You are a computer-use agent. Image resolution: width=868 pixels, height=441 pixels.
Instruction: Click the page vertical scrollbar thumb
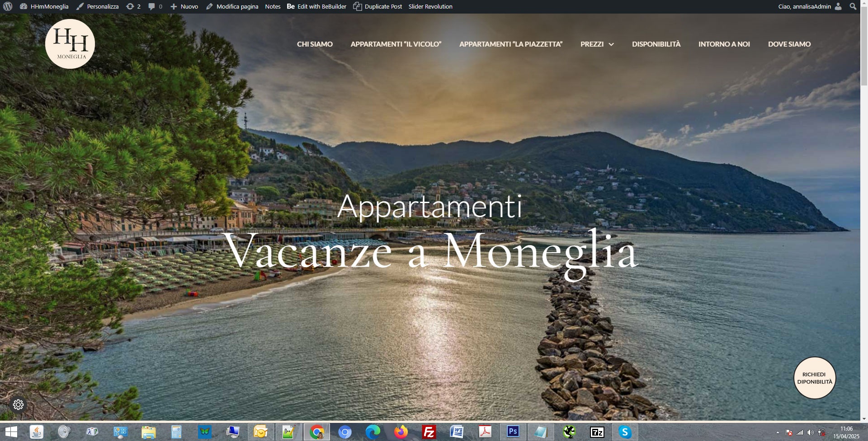(864, 50)
